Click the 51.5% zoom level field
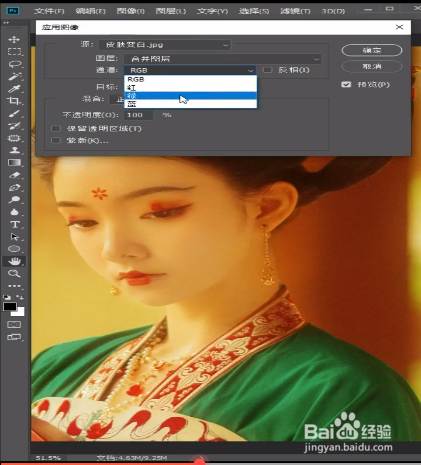421x465 pixels. coord(48,458)
